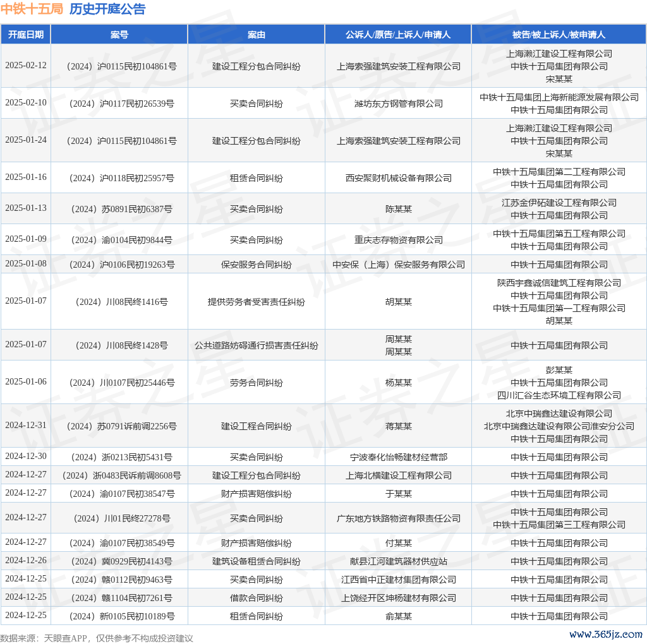Click defendant '江苏金伊砳建设工程有限公司'
Image resolution: width=647 pixels, height=644 pixels.
(559, 203)
